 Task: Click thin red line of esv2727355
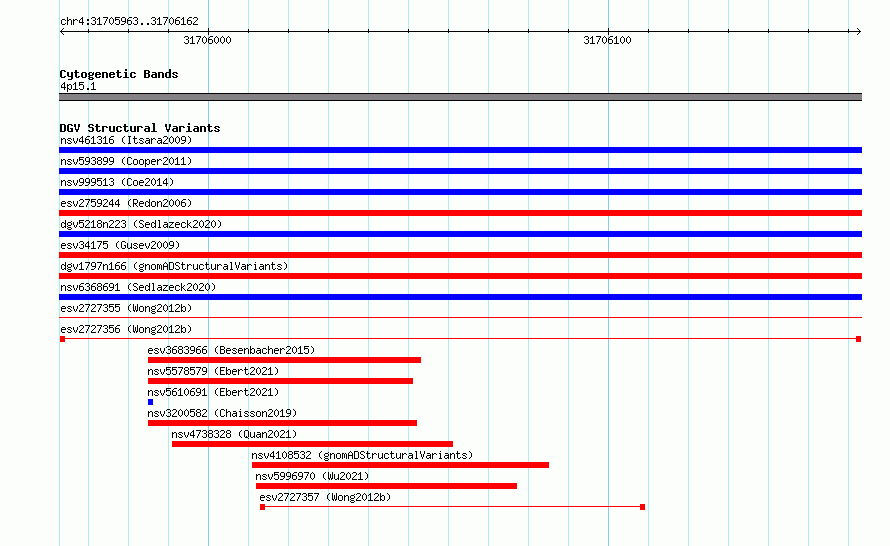[x=460, y=317]
